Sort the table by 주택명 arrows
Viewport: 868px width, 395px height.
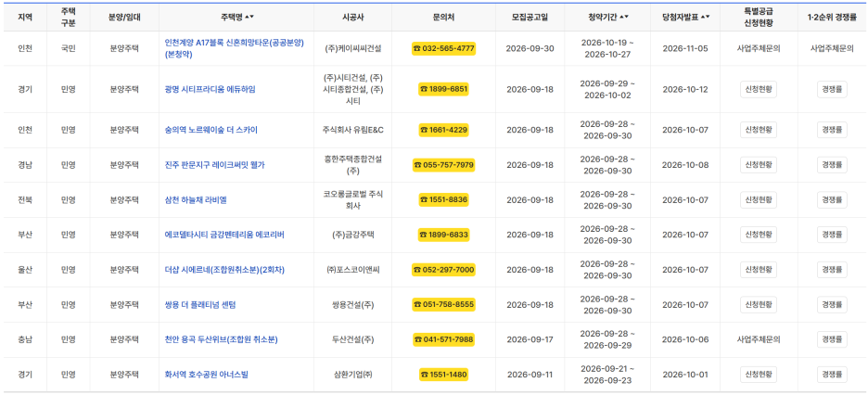pyautogui.click(x=249, y=17)
